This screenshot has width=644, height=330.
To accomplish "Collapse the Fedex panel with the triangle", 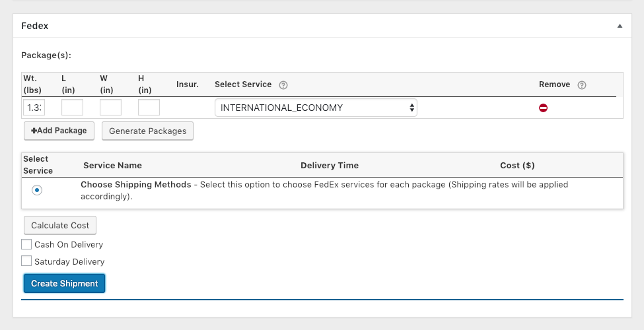I will tap(620, 26).
